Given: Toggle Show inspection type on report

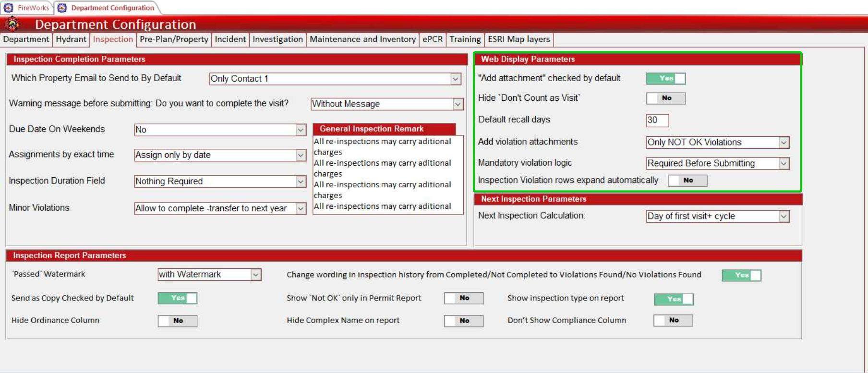Looking at the screenshot, I should pos(673,299).
